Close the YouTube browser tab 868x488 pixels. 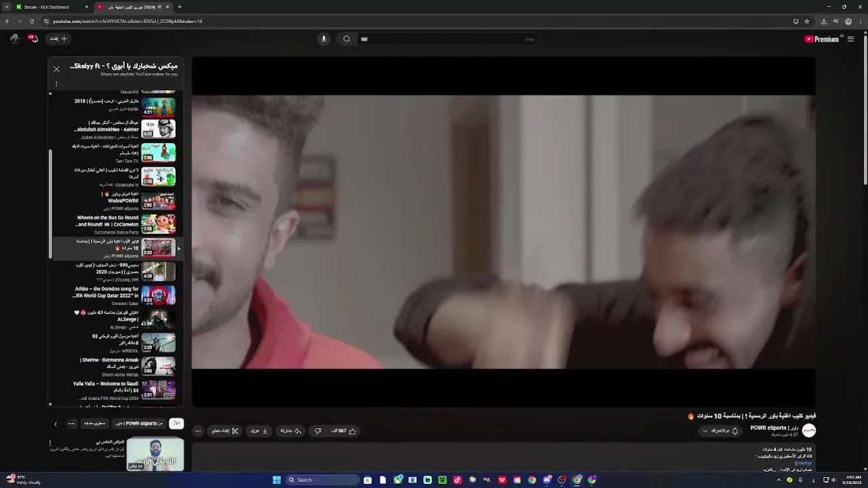[x=167, y=7]
